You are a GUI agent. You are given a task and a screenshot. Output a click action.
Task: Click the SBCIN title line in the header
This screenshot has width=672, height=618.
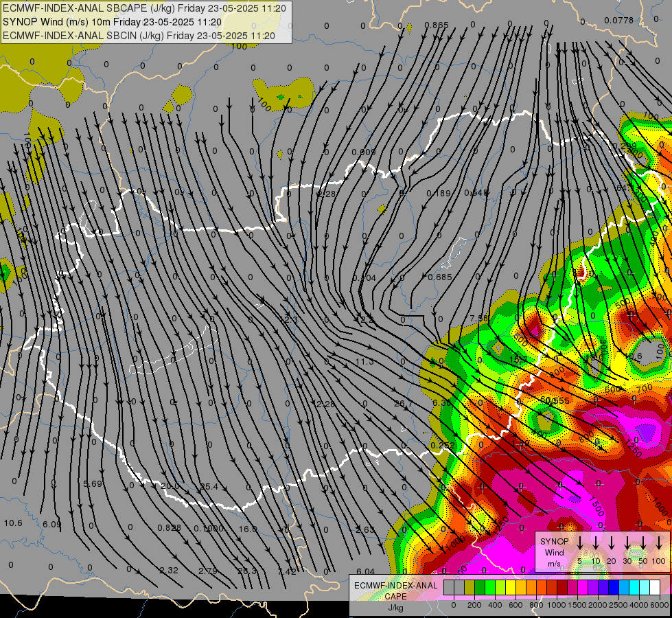tap(139, 36)
